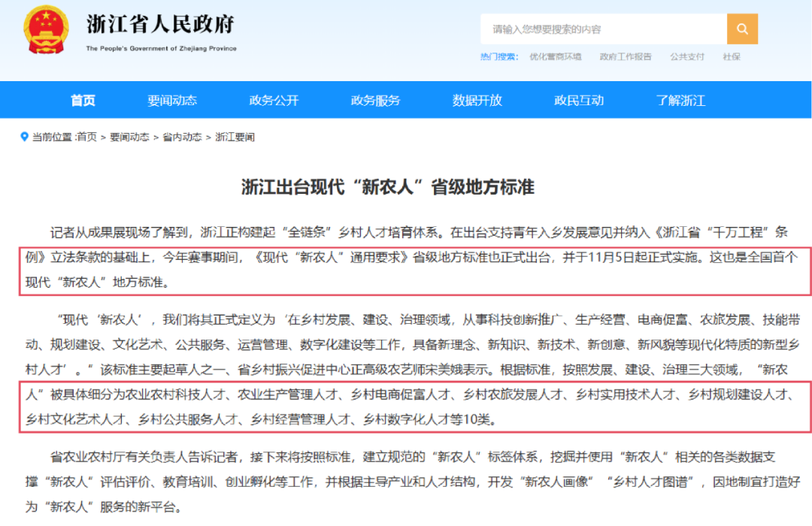Click inside the search input box
This screenshot has height=526, width=812.
pyautogui.click(x=601, y=29)
